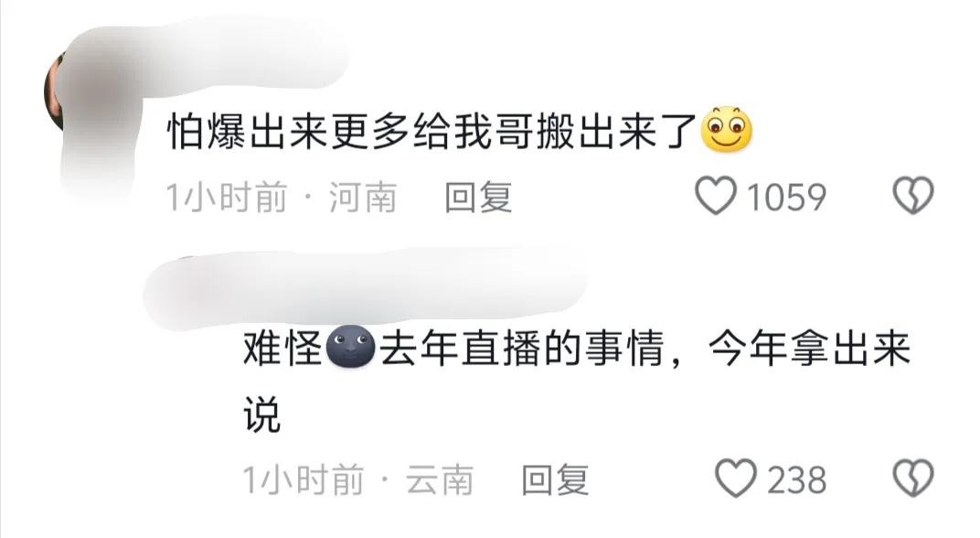Click the like count 238
This screenshot has width=980, height=538.
pyautogui.click(x=797, y=480)
